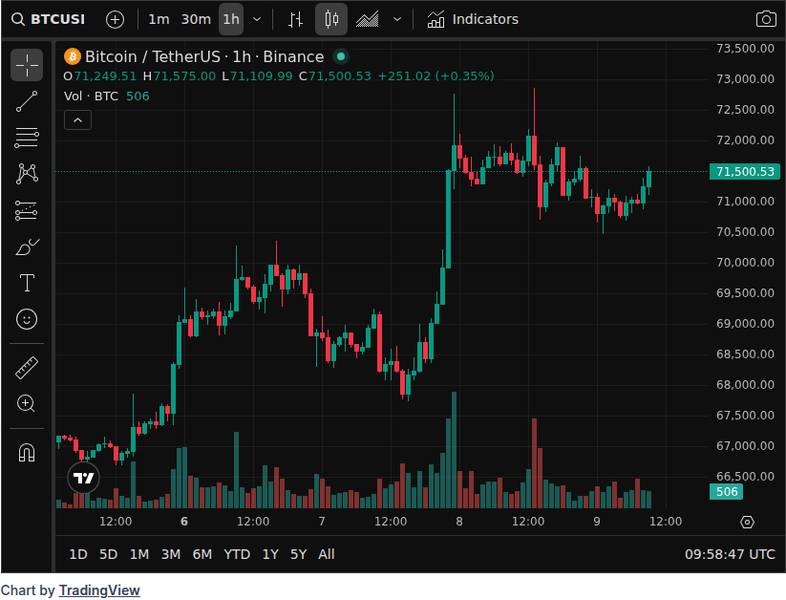Click the 66,500.00 price axis label
The height and width of the screenshot is (600, 786).
point(745,476)
